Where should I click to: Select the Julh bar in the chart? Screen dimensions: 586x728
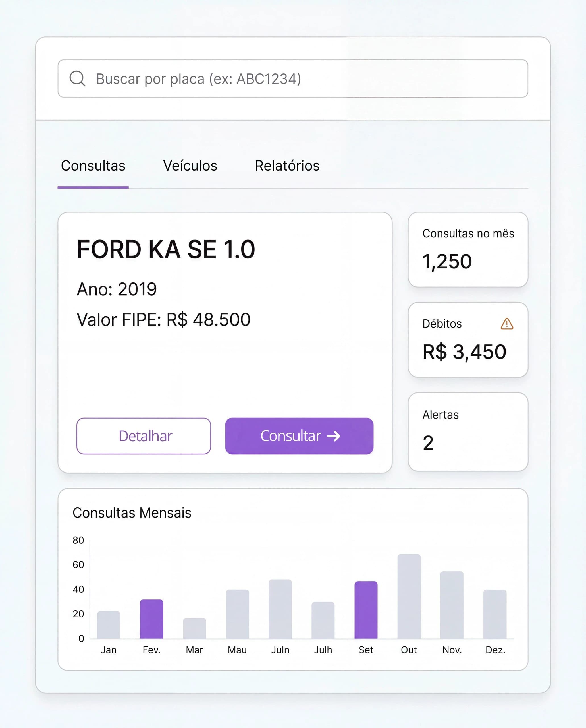[x=323, y=620]
